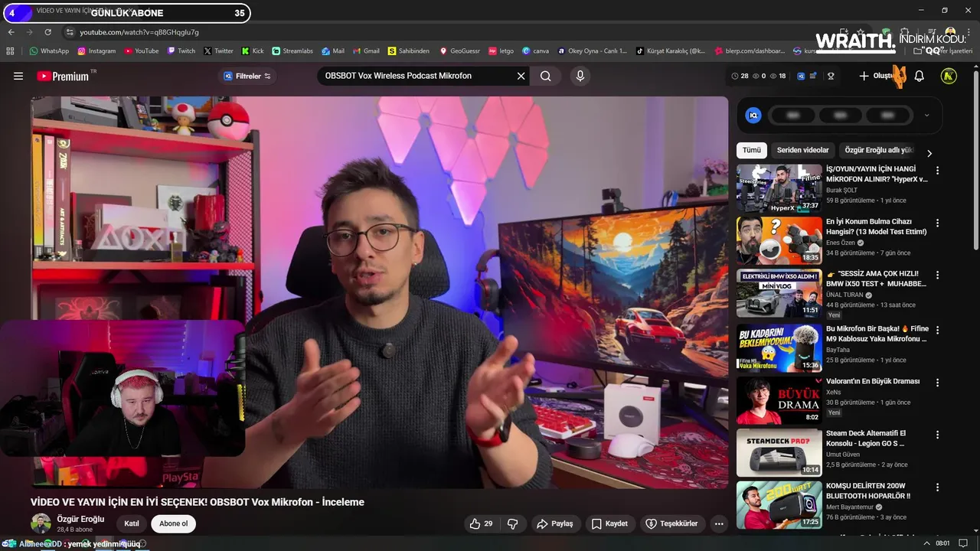
Task: Open Steam Deck Alternatifi Legion GO video
Action: pos(866,438)
